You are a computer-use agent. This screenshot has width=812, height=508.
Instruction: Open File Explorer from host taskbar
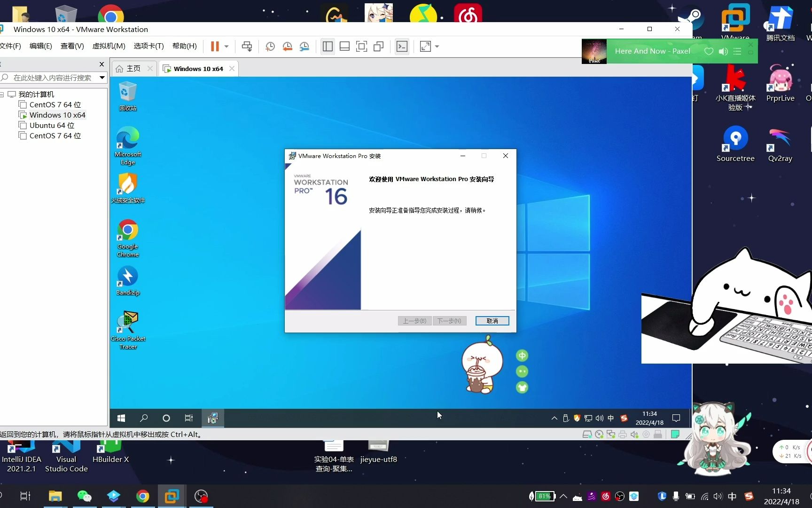click(x=55, y=496)
